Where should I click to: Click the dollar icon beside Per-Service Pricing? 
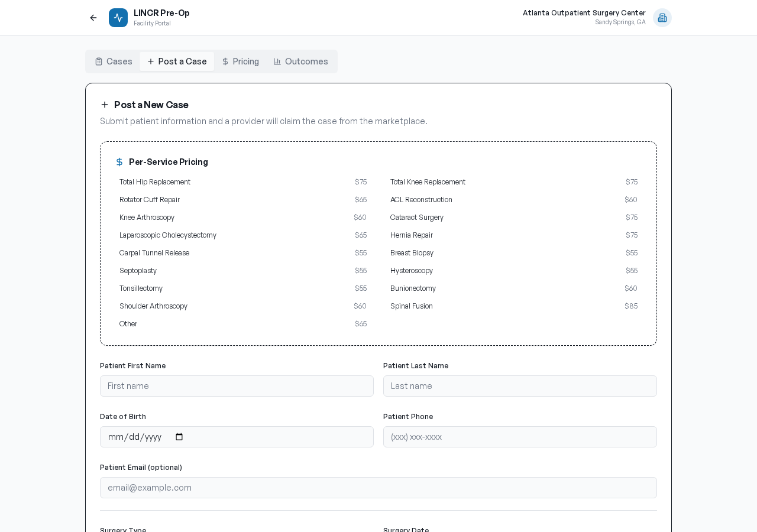coord(119,162)
